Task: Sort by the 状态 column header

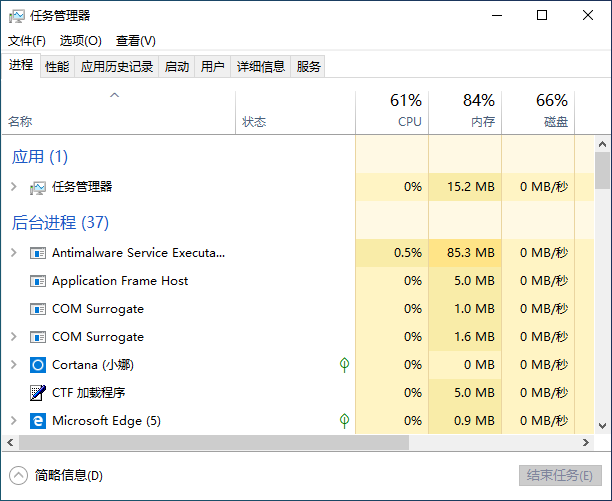Action: (295, 113)
